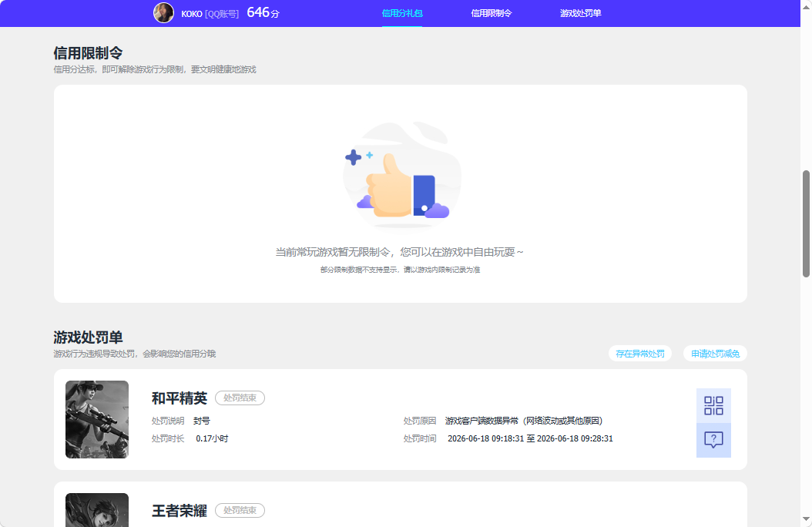
Task: Click the vertical scrollbar thumb
Action: 806,223
